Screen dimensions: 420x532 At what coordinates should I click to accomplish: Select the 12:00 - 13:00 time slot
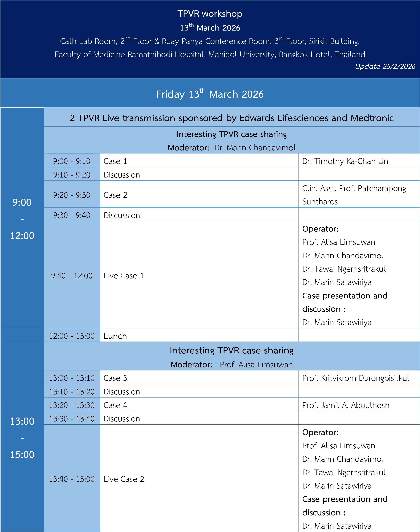(72, 336)
